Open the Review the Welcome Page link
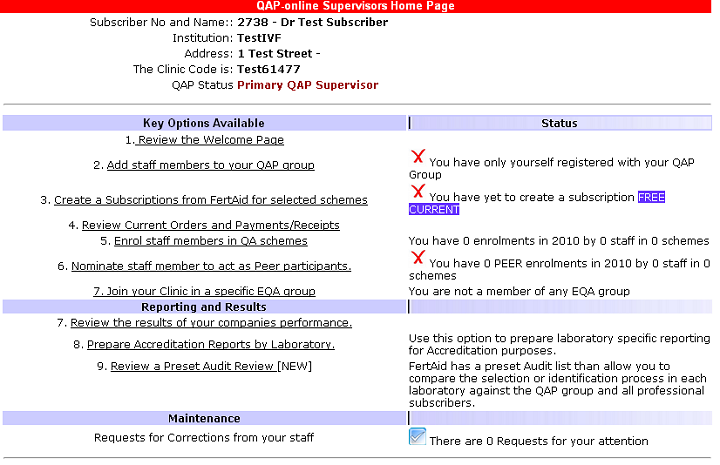 point(209,140)
